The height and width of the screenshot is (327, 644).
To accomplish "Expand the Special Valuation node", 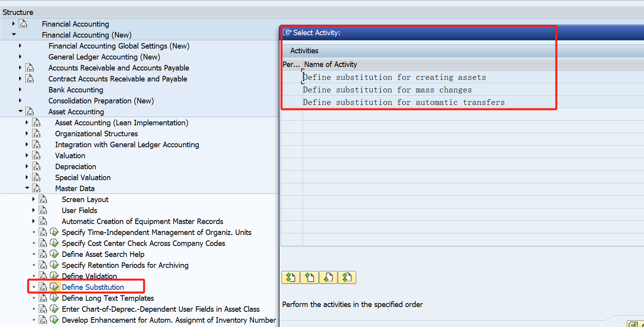I will coord(27,177).
